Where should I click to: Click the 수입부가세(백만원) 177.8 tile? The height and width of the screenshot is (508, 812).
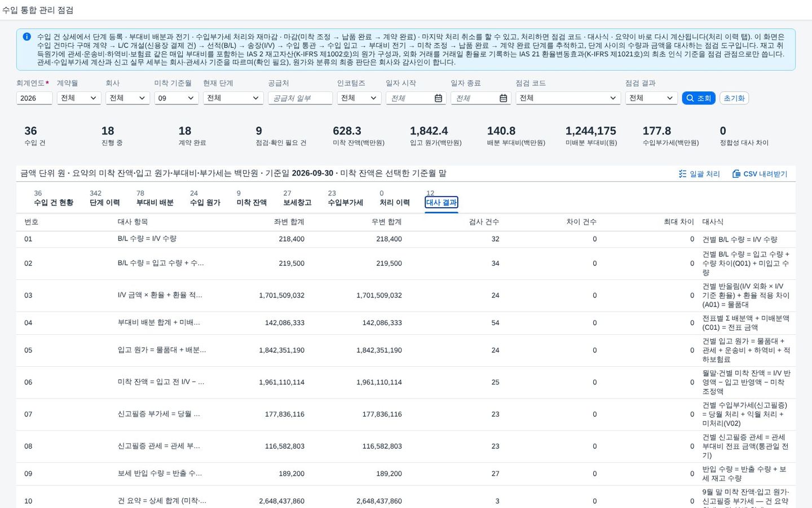[671, 136]
